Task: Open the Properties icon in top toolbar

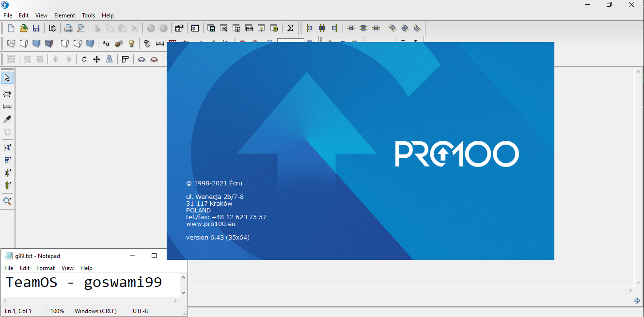Action: click(x=179, y=28)
